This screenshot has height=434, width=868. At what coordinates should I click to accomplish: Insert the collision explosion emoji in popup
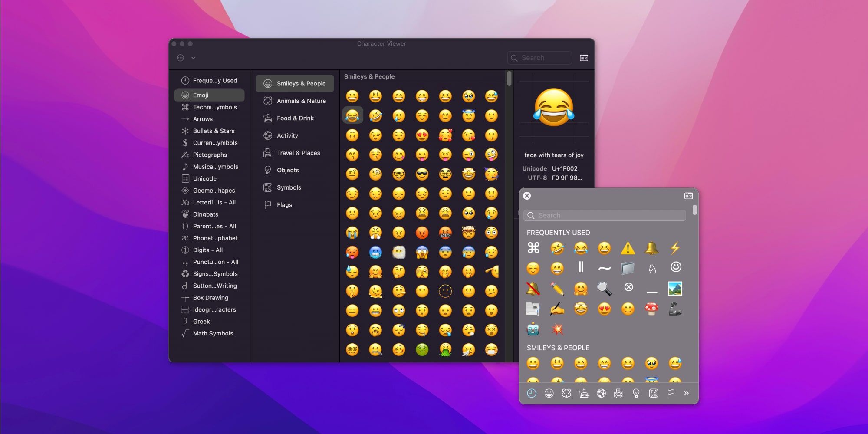[x=557, y=329]
